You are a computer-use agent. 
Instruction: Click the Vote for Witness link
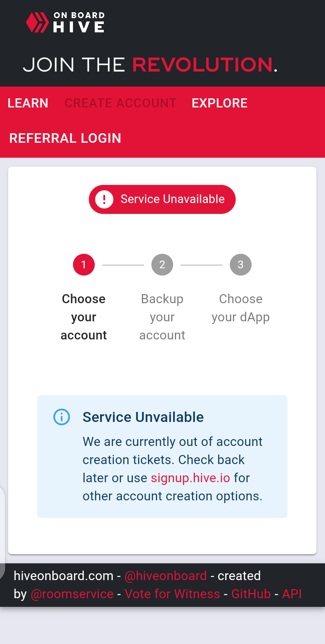(x=172, y=594)
